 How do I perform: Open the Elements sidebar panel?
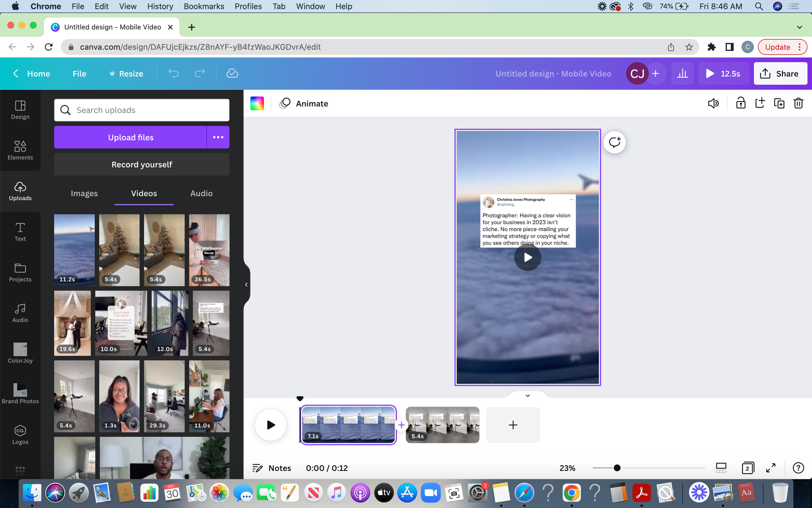coord(20,150)
